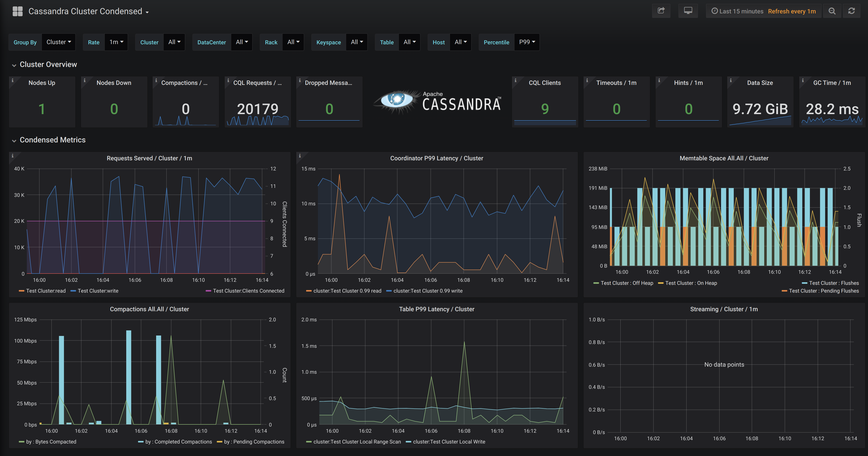
Task: Select the Percentile P99 dropdown
Action: click(x=526, y=41)
